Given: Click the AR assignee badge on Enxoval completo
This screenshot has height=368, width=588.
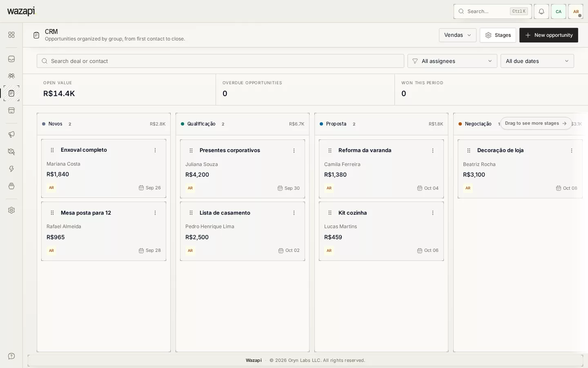Looking at the screenshot, I should click(x=51, y=188).
